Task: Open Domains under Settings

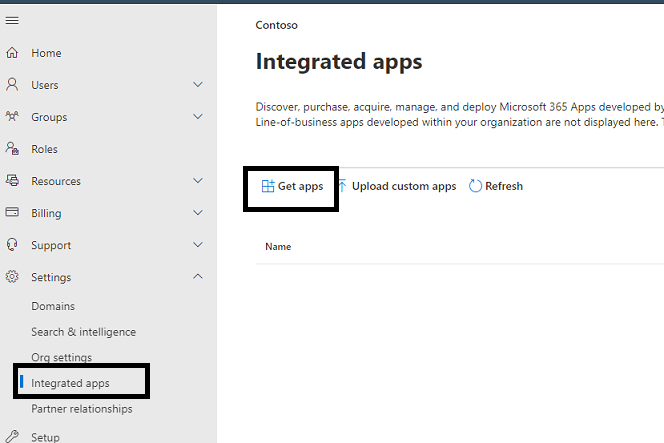Action: (53, 306)
